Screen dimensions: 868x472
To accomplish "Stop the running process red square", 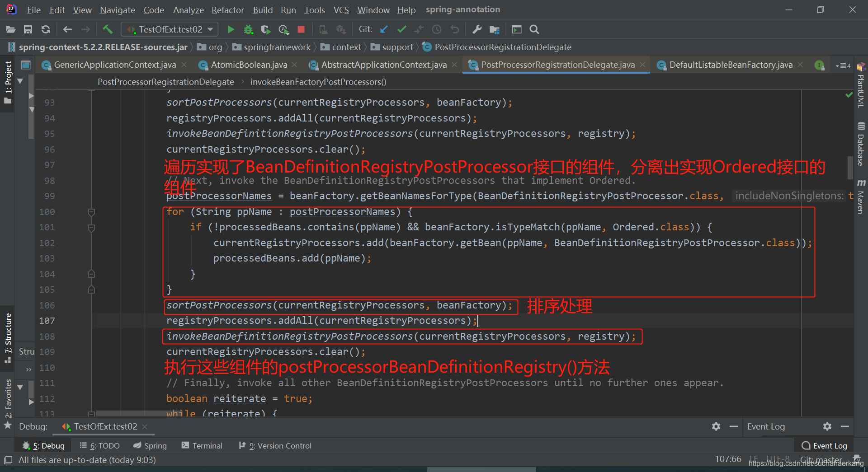I will [301, 29].
